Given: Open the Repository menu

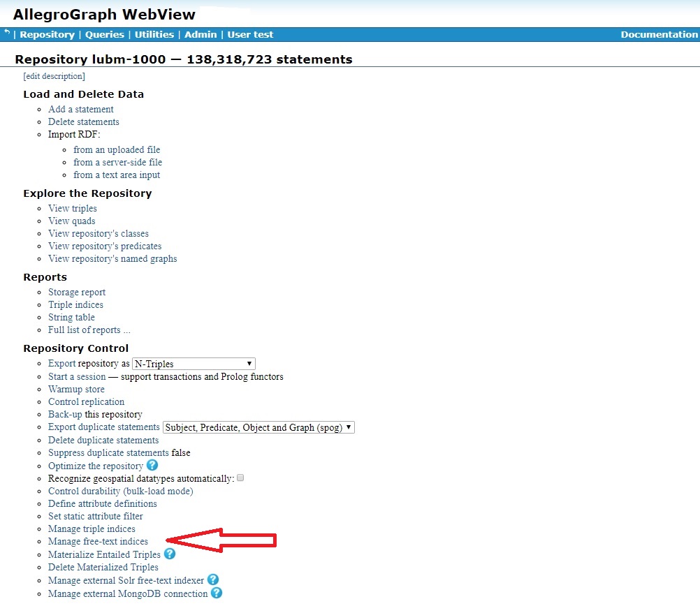Looking at the screenshot, I should 47,34.
